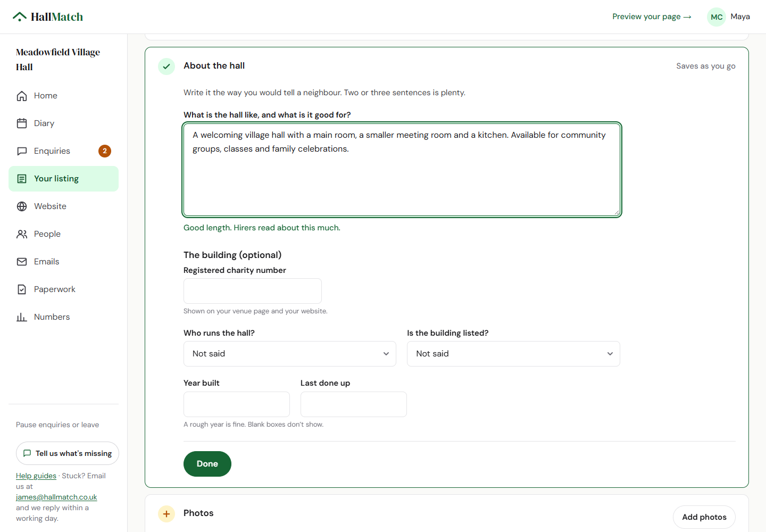This screenshot has width=766, height=532.
Task: Click the HallMatch roof logo icon
Action: [20, 16]
